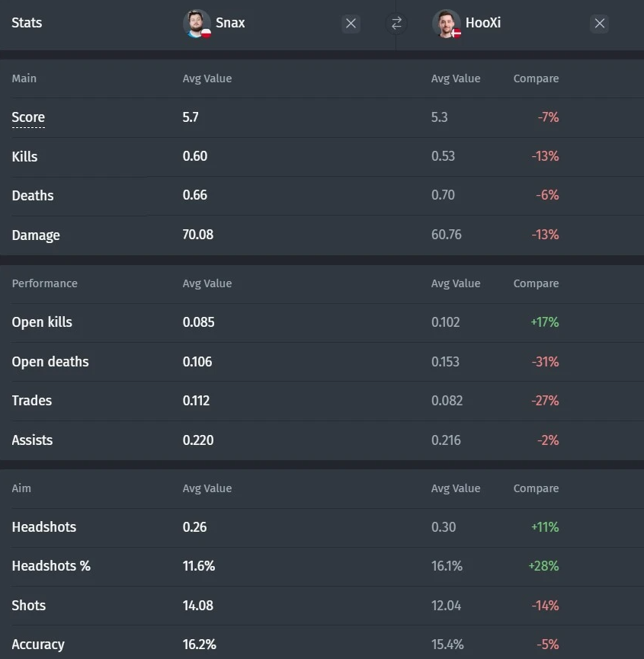
Task: Click HooXi's avatar picture
Action: pyautogui.click(x=446, y=24)
